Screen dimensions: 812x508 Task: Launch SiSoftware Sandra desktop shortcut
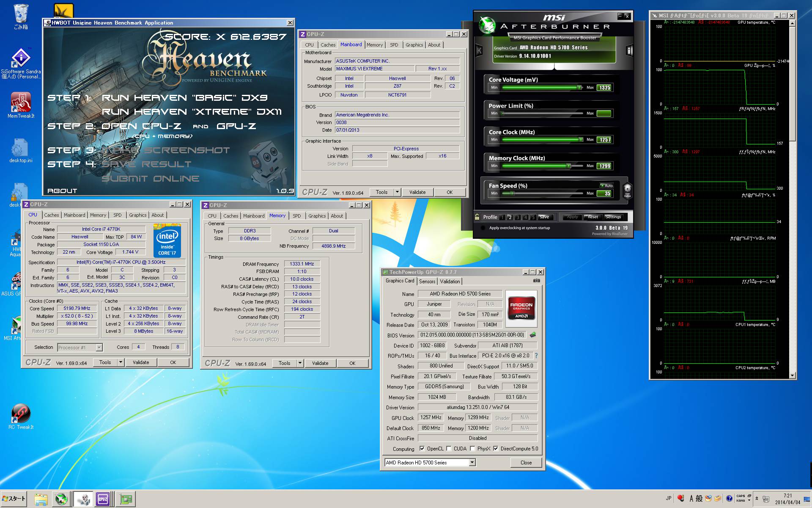click(x=21, y=63)
